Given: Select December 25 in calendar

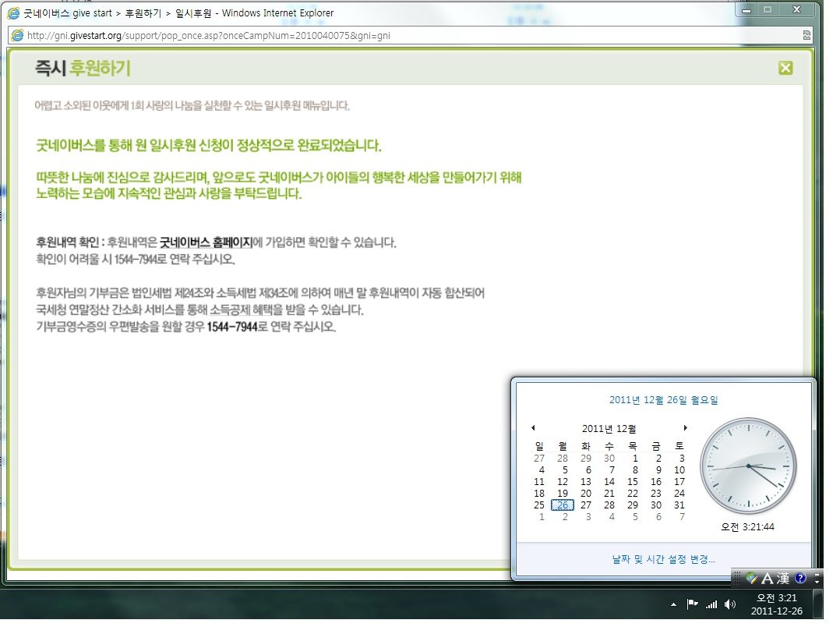Looking at the screenshot, I should point(539,505).
